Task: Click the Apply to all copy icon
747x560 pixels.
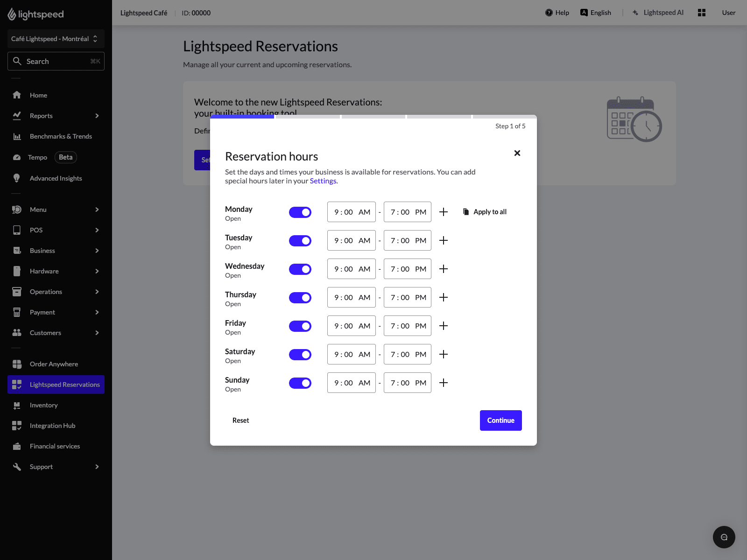Action: [x=465, y=211]
